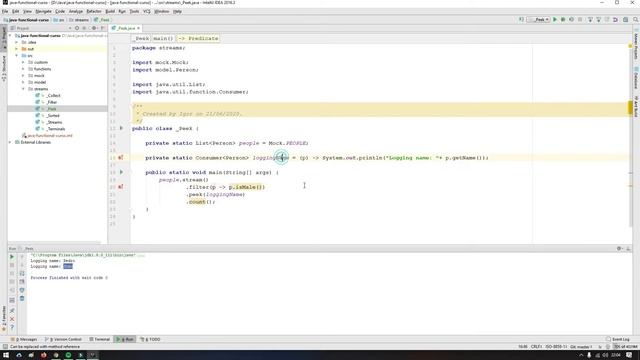Viewport: 640px width, 360px height.
Task: Toggle the Structure tool window side tab
Action: pos(4,69)
